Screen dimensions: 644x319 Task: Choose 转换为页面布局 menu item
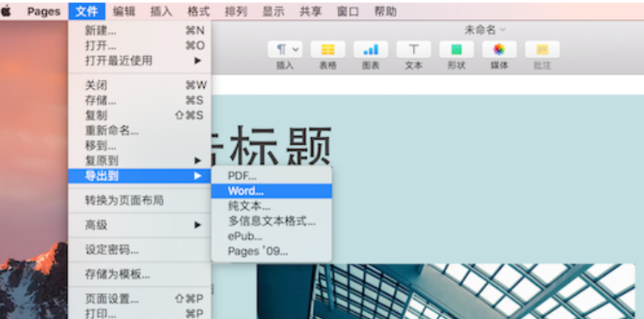tap(140, 200)
